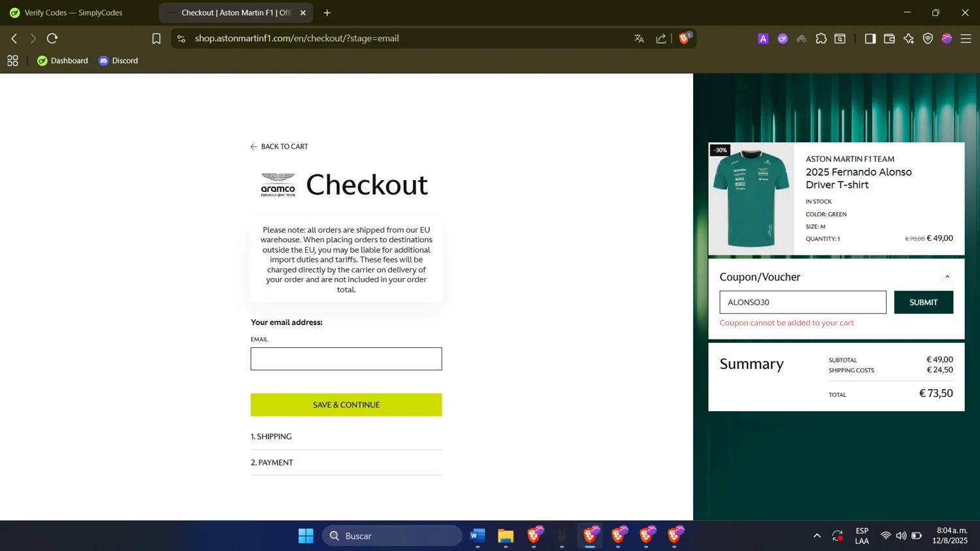Image resolution: width=980 pixels, height=551 pixels.
Task: Click the coupon field containing ALONSO30
Action: 803,302
